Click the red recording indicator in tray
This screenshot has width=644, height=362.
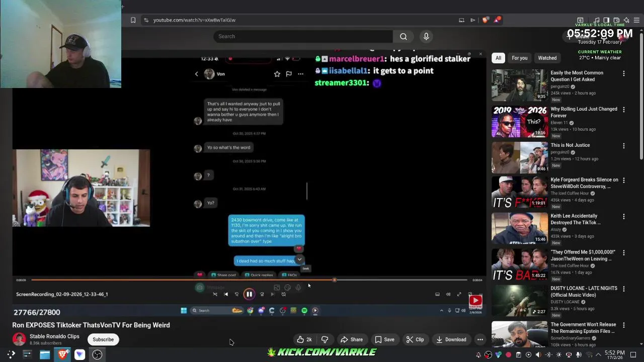[x=508, y=355]
